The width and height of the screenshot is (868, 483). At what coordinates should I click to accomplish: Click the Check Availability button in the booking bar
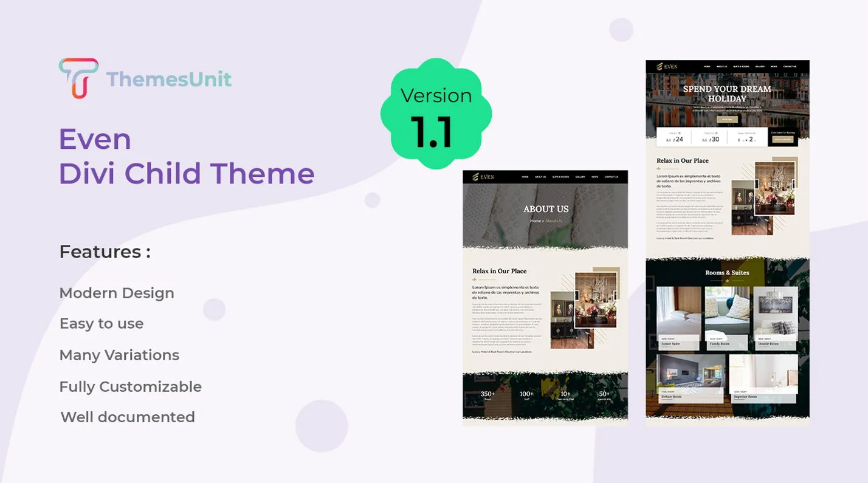(782, 139)
